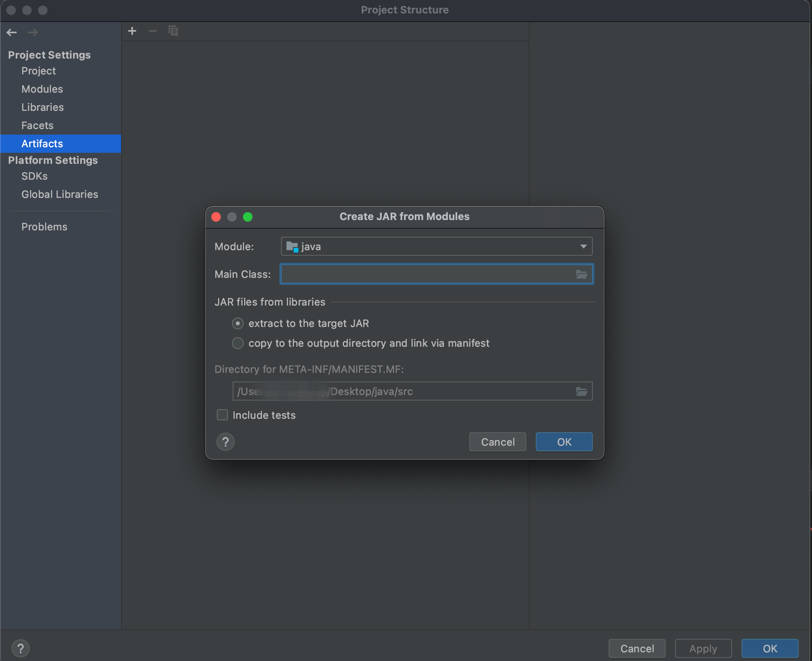Browse manifest directory via folder icon
This screenshot has height=661, width=812.
click(x=581, y=391)
